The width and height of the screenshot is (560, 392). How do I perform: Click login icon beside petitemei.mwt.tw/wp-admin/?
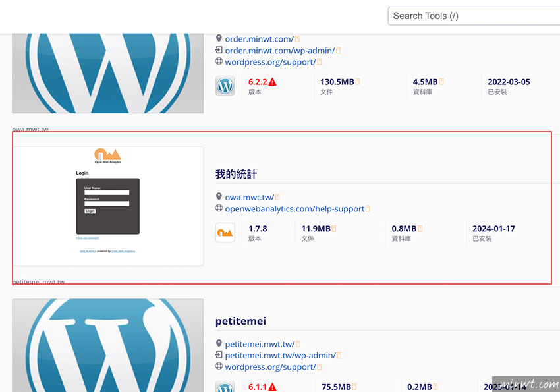(x=219, y=355)
